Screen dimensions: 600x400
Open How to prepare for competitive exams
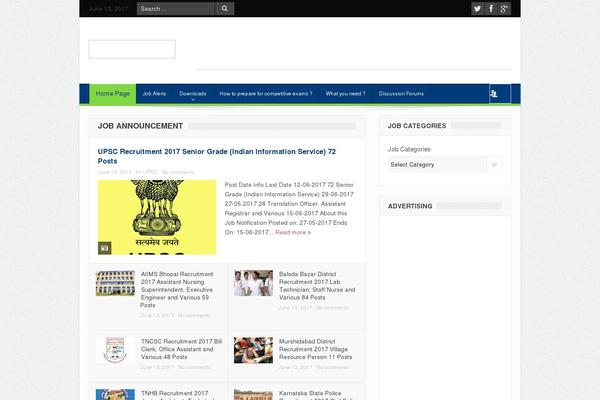pyautogui.click(x=266, y=94)
